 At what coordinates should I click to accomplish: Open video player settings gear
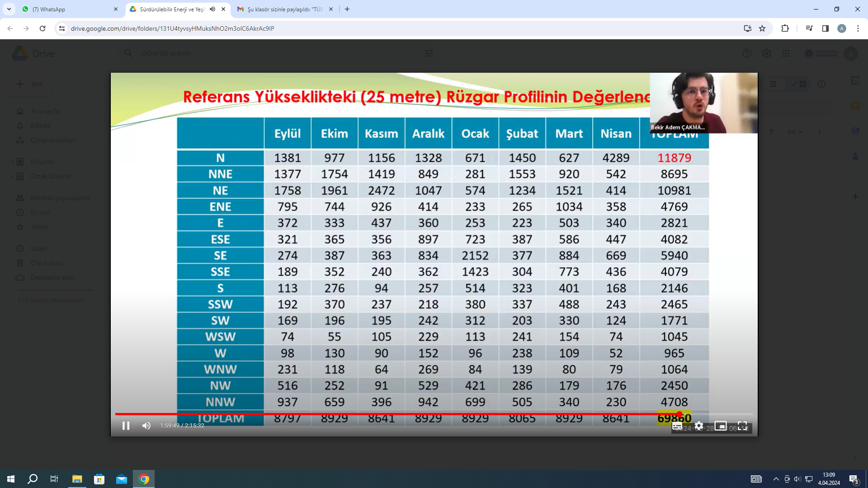point(699,426)
